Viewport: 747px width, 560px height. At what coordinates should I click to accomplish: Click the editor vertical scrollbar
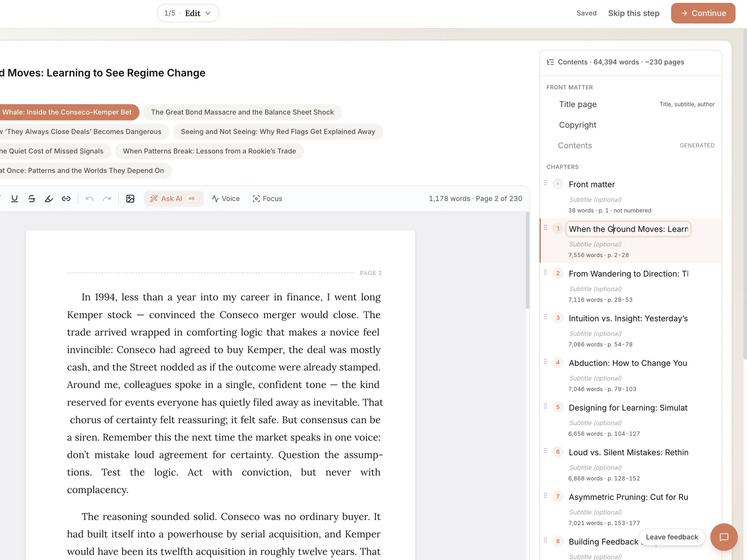(x=528, y=260)
